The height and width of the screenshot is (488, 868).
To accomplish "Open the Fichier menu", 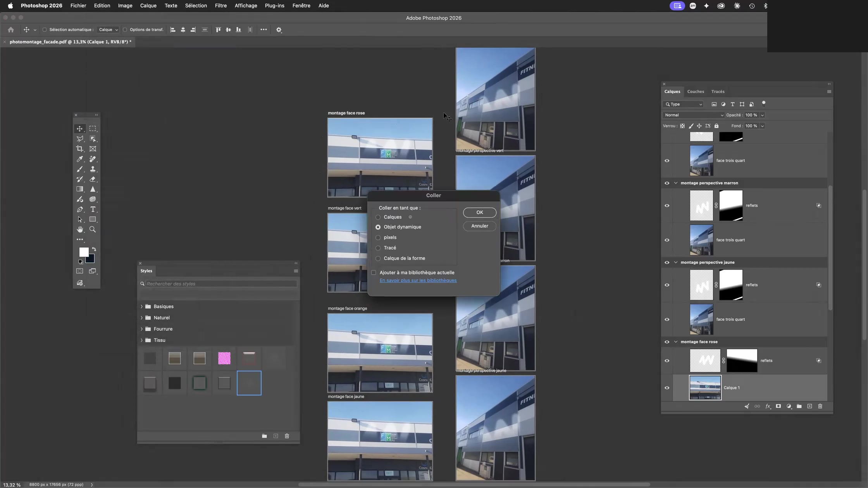I will [78, 5].
